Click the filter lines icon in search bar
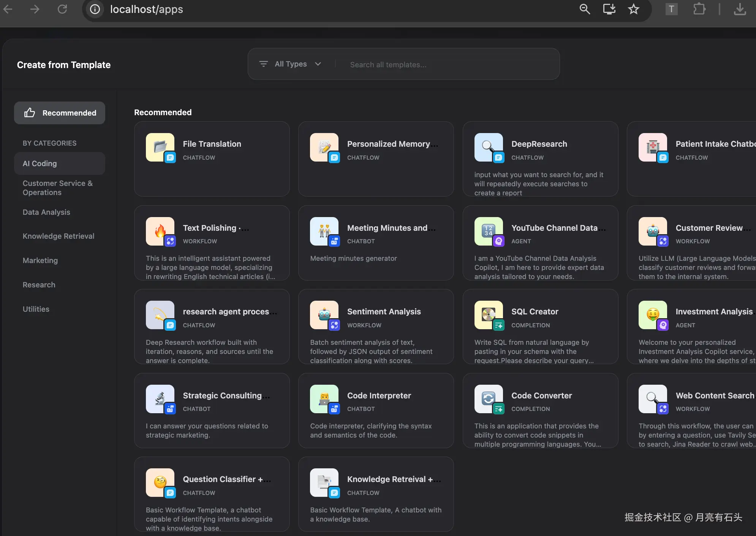The image size is (756, 536). [x=263, y=64]
